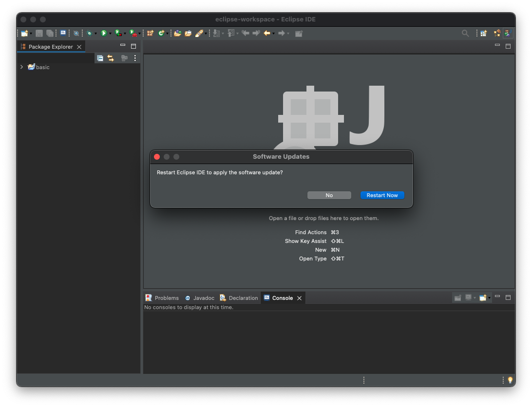
Task: Click the New Java Package icon
Action: click(x=150, y=33)
